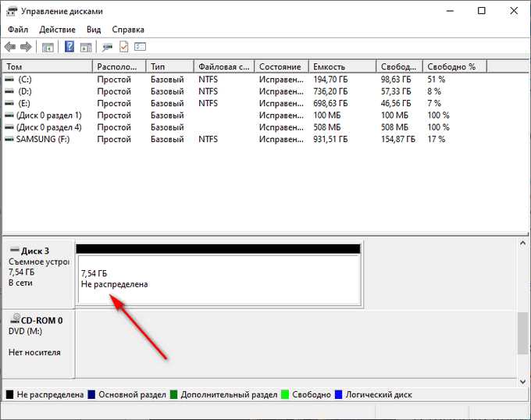Click the action pane icon beside Help
531x420 pixels.
point(86,47)
